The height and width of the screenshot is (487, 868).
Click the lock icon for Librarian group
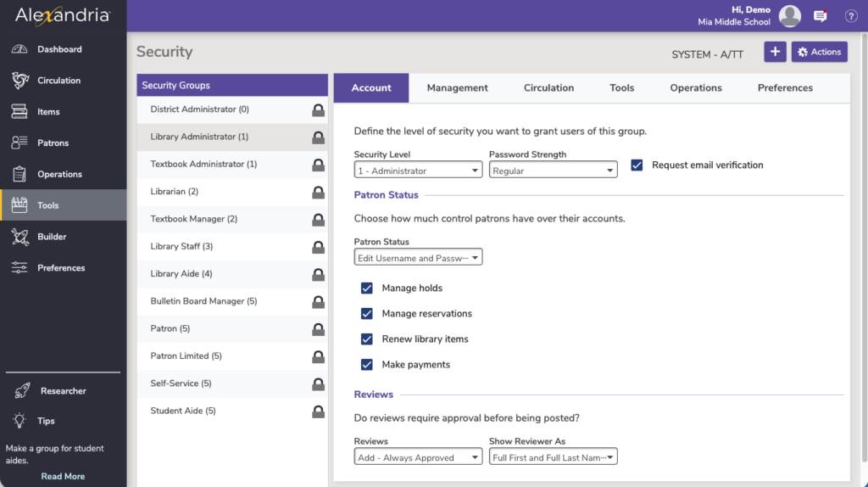[x=318, y=193]
